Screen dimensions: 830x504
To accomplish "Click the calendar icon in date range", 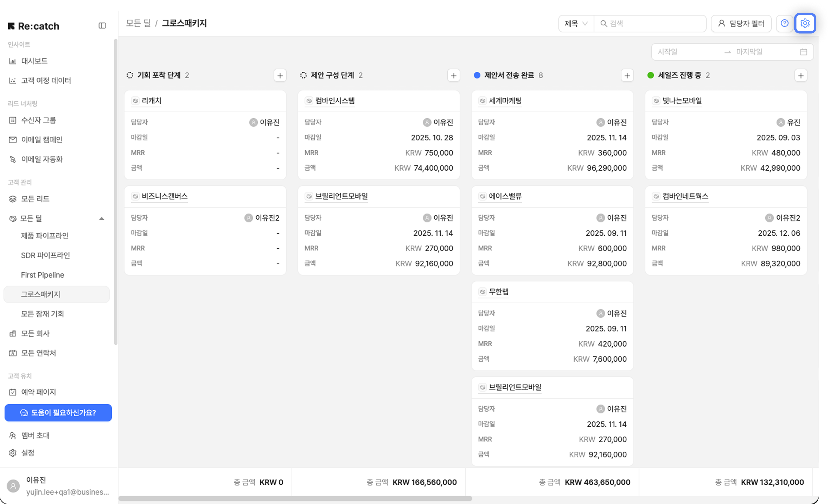I will click(x=803, y=52).
